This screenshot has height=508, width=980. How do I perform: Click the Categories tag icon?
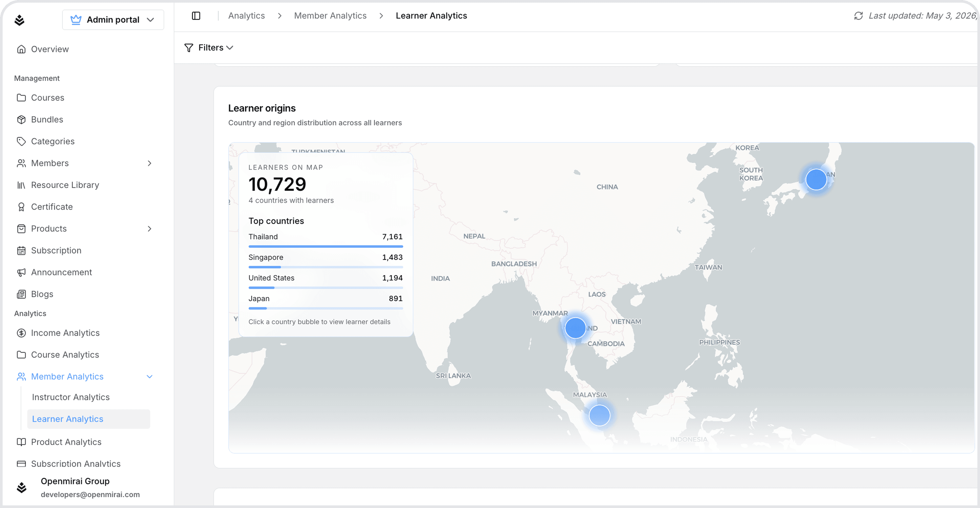(x=21, y=141)
